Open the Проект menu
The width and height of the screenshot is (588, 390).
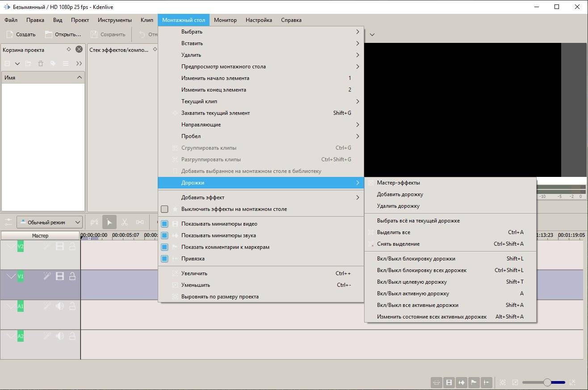coord(80,20)
